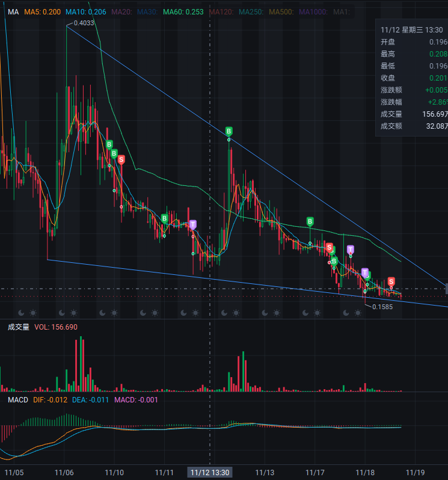Toggle the dimmed MA250 indicator
This screenshot has height=480, width=448.
coord(251,12)
